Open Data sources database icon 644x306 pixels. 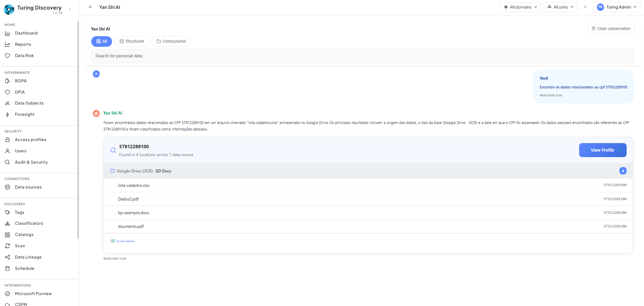tap(8, 187)
